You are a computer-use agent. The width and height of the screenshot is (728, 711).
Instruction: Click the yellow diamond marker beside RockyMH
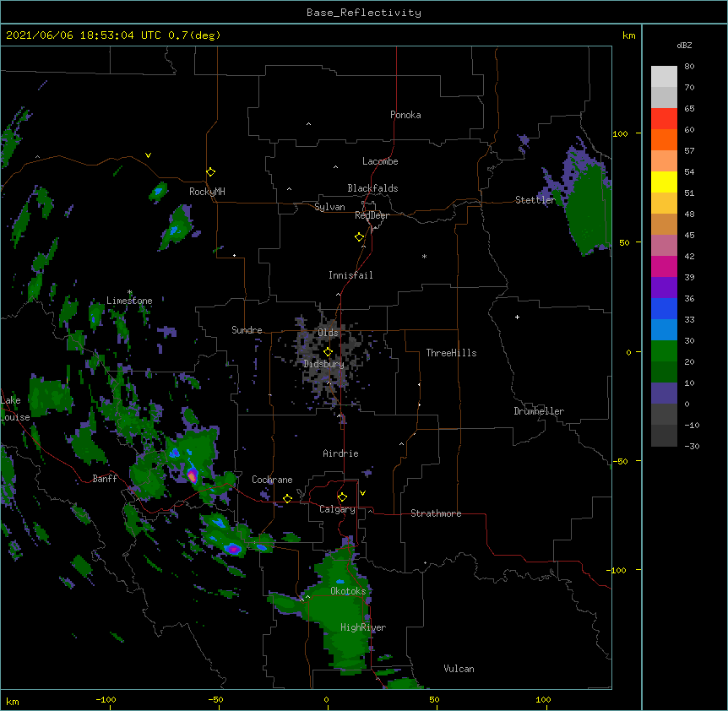(x=211, y=172)
